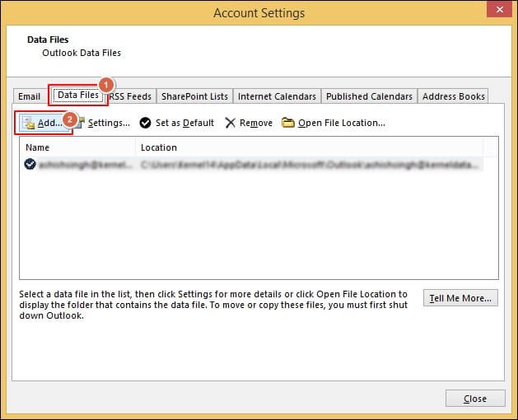
Task: Choose Set as Default text
Action: point(184,123)
